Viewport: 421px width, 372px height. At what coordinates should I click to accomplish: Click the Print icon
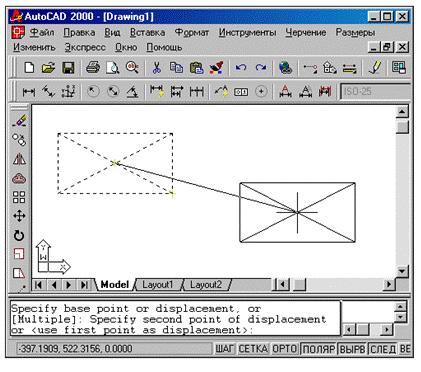coord(93,68)
